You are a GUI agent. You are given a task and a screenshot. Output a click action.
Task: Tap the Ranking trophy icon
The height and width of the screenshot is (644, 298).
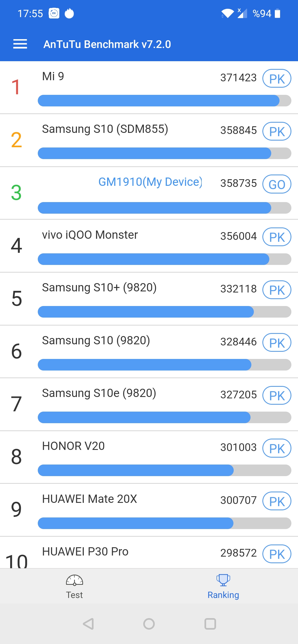click(223, 580)
